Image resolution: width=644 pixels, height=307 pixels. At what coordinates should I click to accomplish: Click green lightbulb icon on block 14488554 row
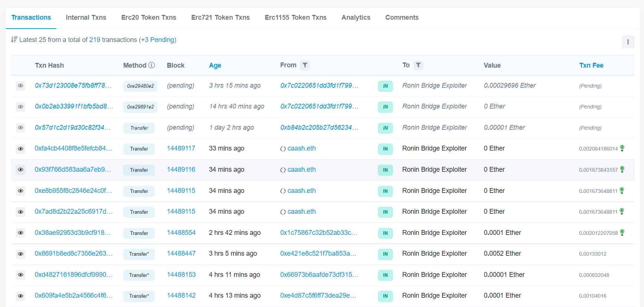click(x=622, y=232)
